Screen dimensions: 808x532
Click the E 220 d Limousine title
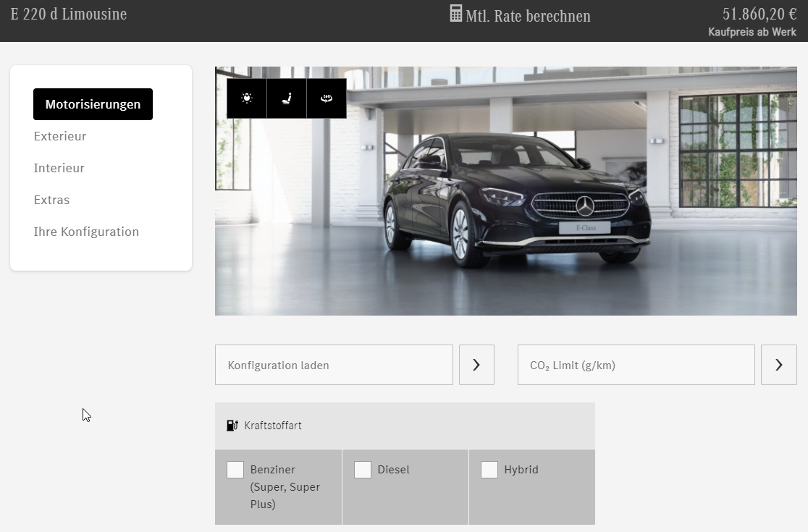pyautogui.click(x=69, y=14)
